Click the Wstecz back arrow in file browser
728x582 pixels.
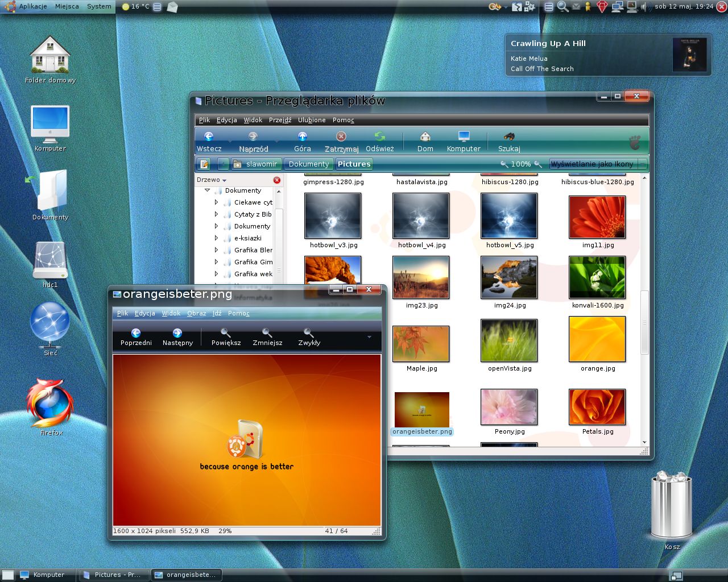point(209,136)
